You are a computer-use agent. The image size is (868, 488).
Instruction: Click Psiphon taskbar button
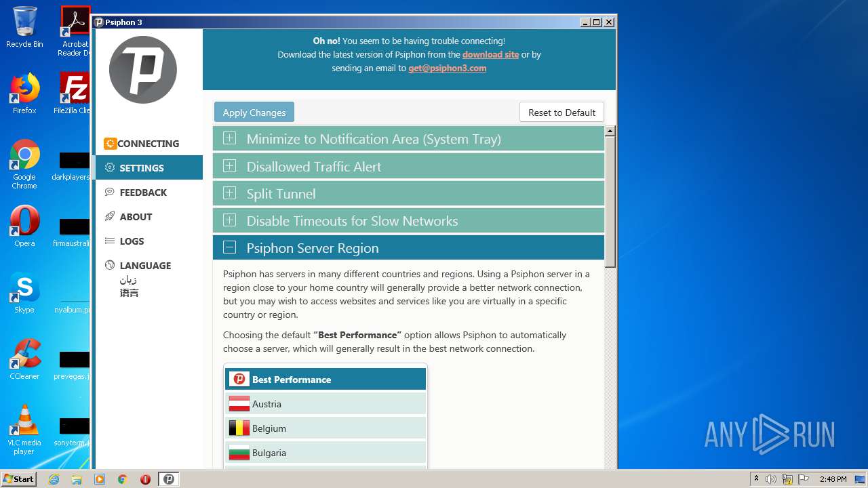[169, 479]
